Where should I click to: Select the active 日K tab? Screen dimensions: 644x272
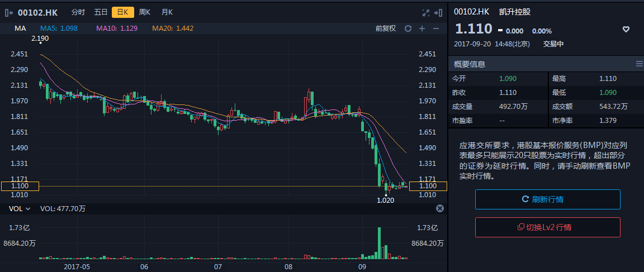pyautogui.click(x=122, y=12)
